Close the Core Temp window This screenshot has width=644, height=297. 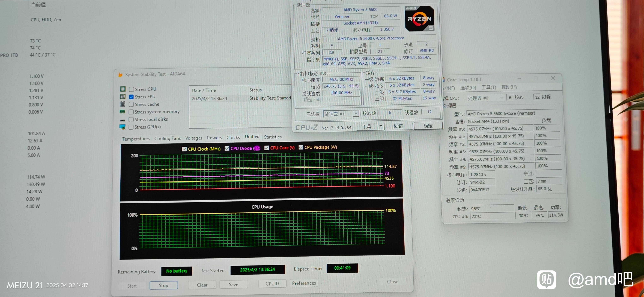pos(553,78)
